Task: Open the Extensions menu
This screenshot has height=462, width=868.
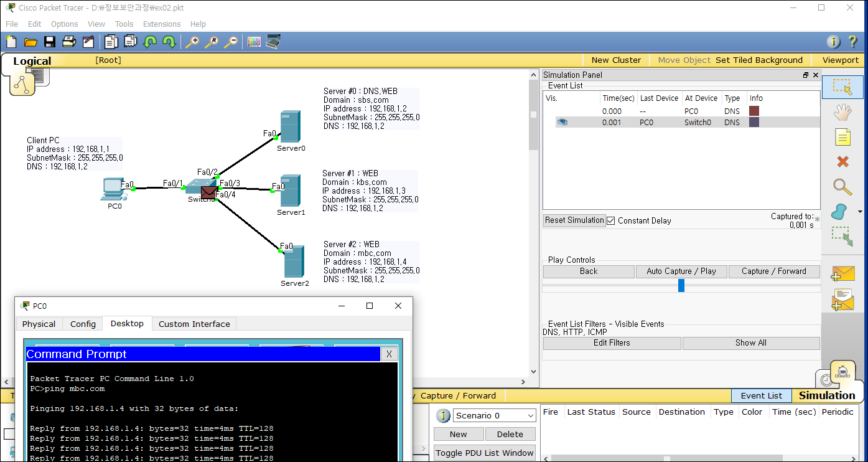Action: tap(162, 24)
